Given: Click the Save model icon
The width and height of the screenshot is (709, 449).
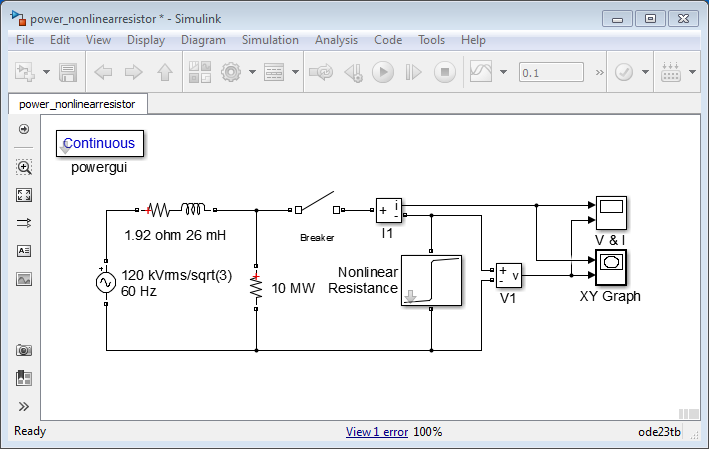Looking at the screenshot, I should [x=68, y=73].
